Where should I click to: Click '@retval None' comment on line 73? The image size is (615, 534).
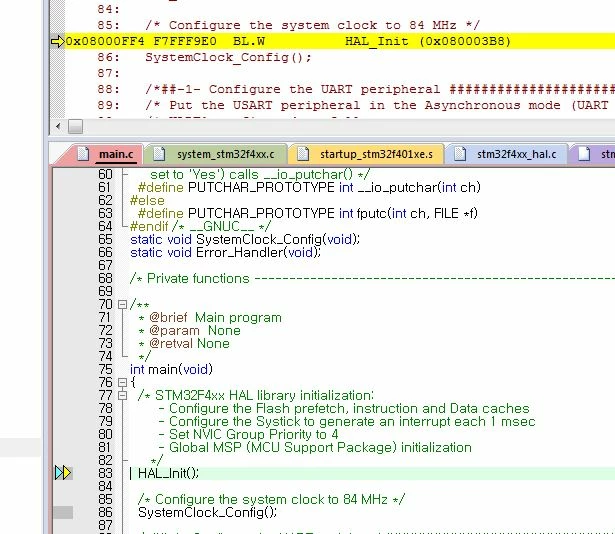pyautogui.click(x=189, y=343)
